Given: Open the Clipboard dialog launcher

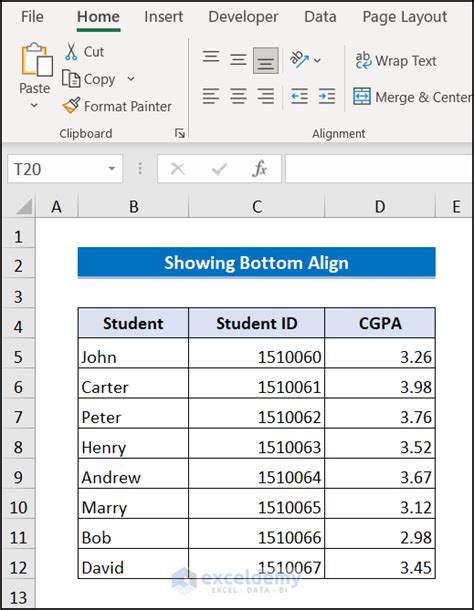Looking at the screenshot, I should click(x=179, y=133).
